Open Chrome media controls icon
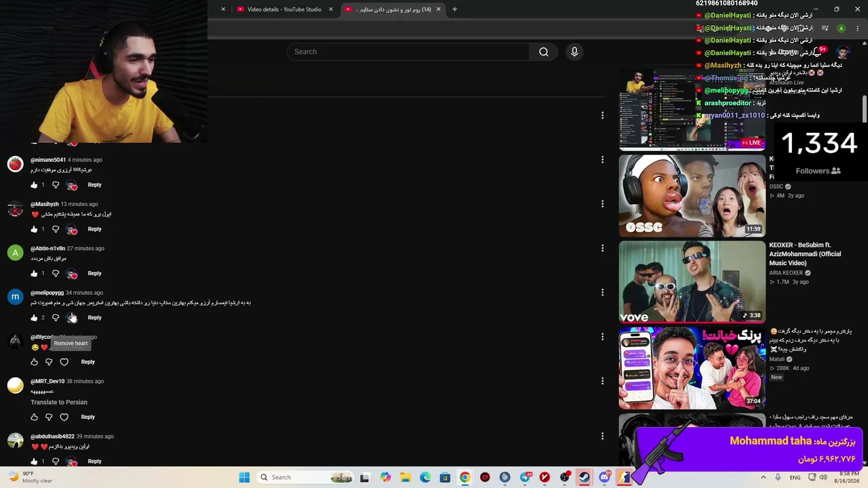Screen dimensions: 868x488 825,28
